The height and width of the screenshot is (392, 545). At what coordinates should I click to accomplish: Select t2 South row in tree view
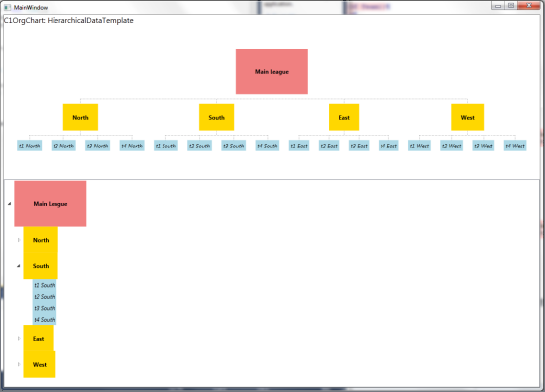coord(45,297)
